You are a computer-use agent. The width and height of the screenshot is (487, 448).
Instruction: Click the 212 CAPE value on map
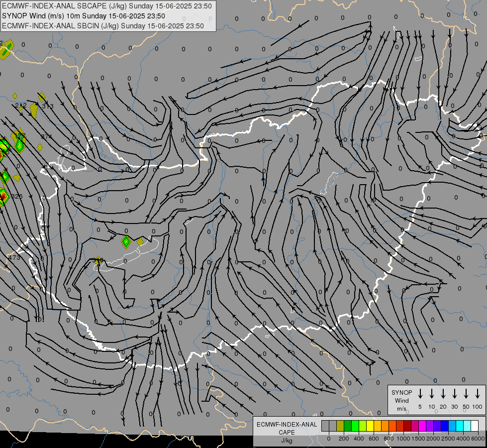coord(21,106)
